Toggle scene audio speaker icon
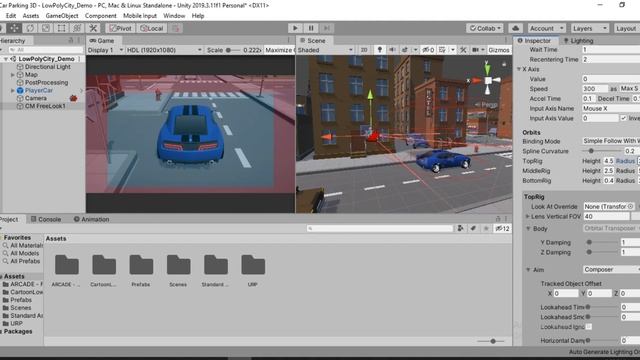 coord(392,50)
